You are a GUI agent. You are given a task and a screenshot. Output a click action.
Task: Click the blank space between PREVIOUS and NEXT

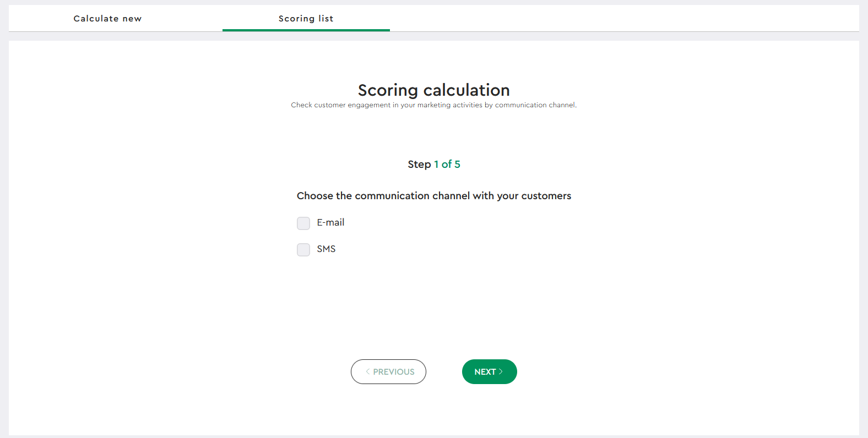click(444, 372)
